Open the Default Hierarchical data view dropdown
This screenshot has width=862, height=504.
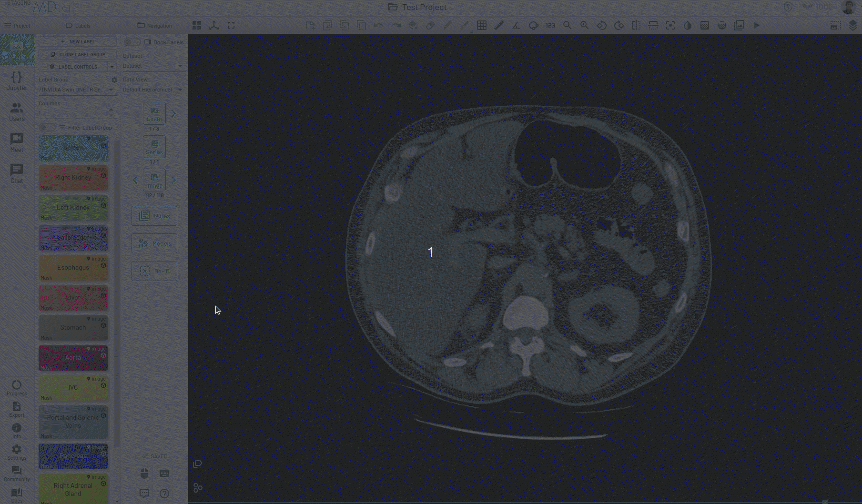pyautogui.click(x=153, y=90)
